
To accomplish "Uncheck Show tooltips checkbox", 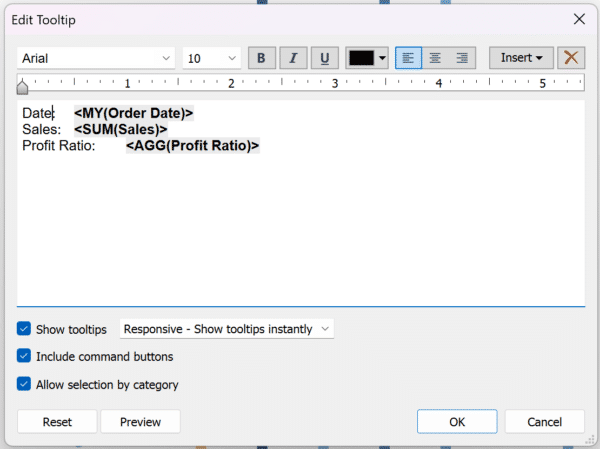I will click(x=24, y=329).
